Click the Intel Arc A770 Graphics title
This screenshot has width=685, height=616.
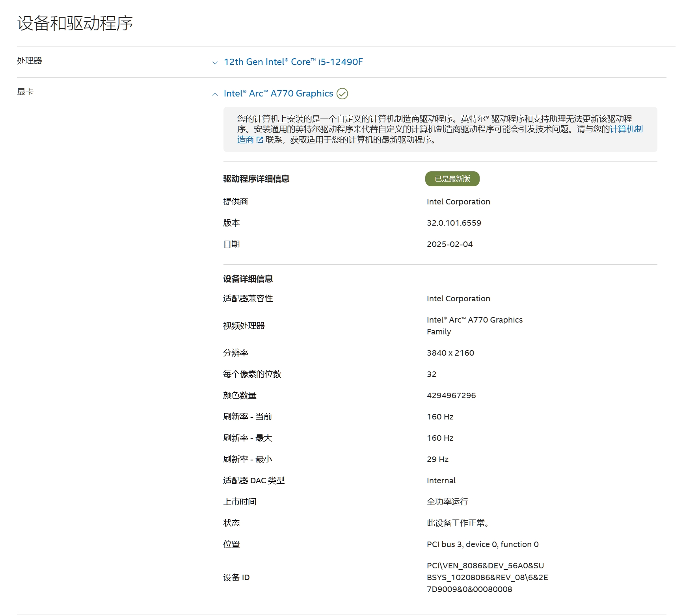[x=278, y=93]
